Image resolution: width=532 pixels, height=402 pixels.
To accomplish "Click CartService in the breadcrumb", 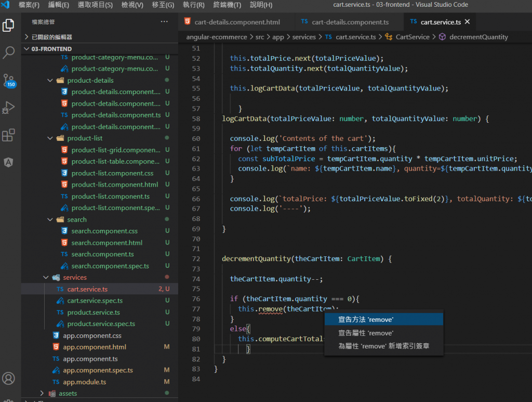I will [x=413, y=37].
